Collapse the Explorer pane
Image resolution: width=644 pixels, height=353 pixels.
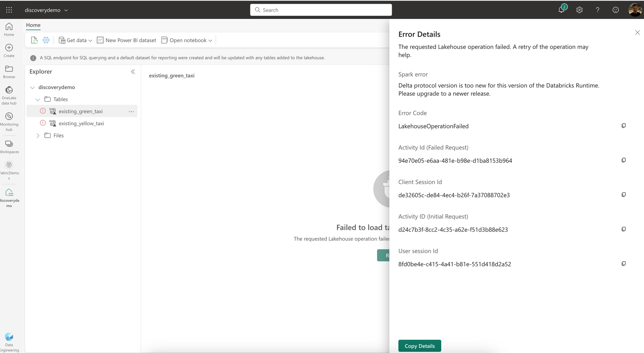pyautogui.click(x=133, y=72)
